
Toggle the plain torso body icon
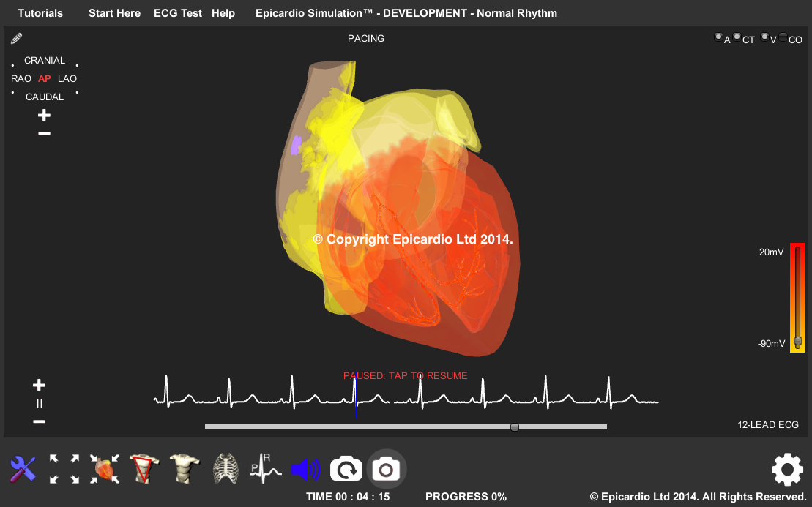point(183,469)
